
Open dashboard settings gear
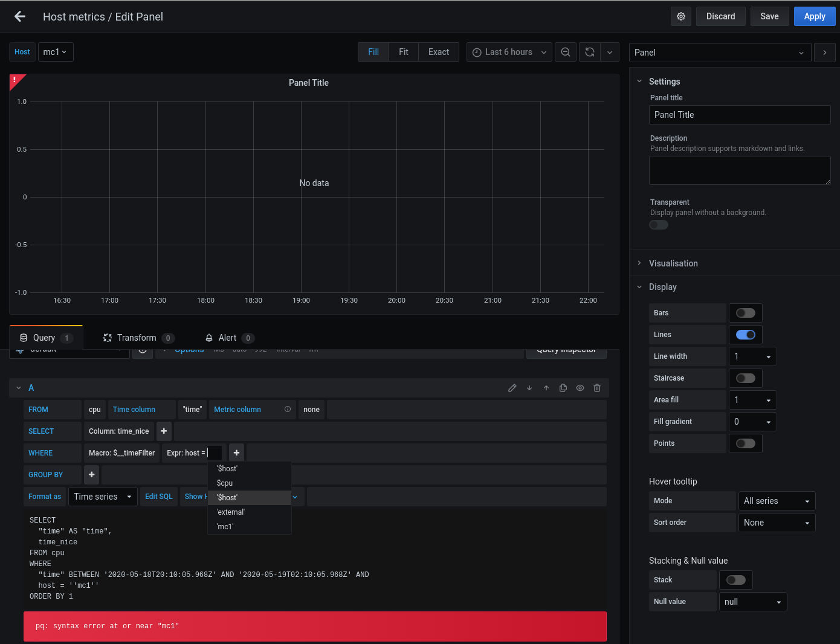click(681, 16)
